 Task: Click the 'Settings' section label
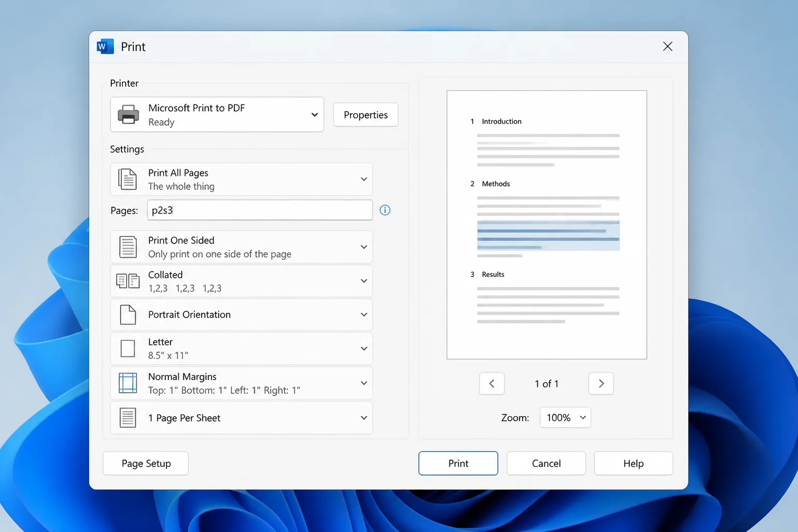coord(127,149)
